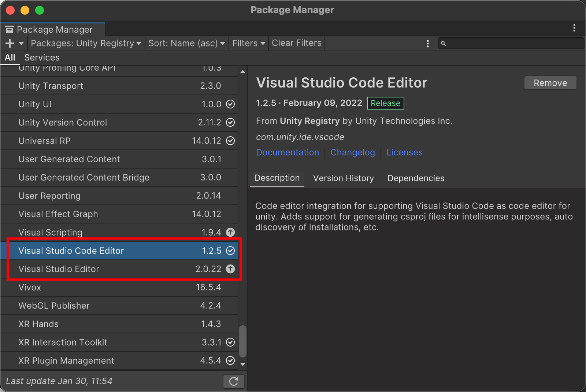This screenshot has width=586, height=392.
Task: Click the window menu kebab icon at top right
Action: click(x=574, y=28)
